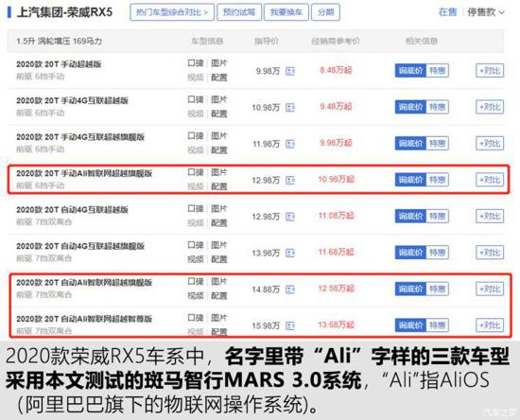Image resolution: width=520 pixels, height=420 pixels.
Task: Add 14.88万 model to comparison with +对比
Action: [490, 289]
